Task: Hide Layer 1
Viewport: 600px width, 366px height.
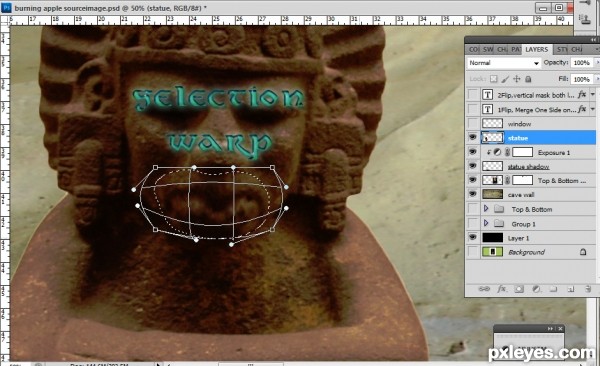Action: point(473,238)
